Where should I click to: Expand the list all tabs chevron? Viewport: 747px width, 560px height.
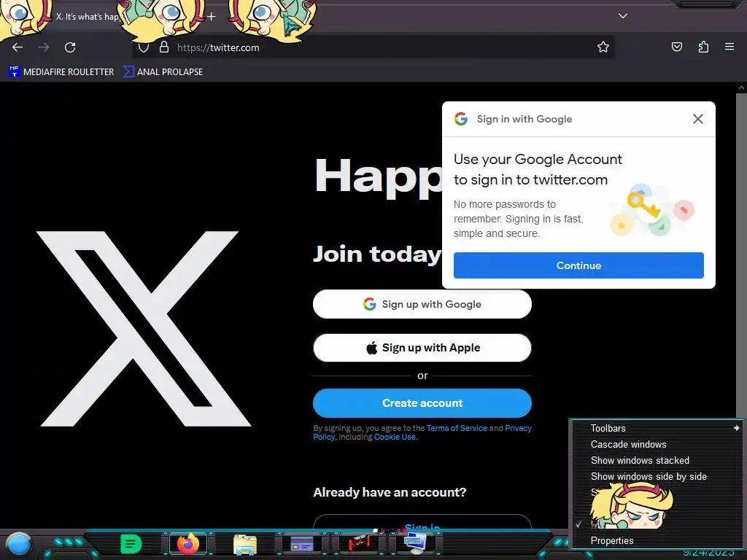tap(623, 16)
